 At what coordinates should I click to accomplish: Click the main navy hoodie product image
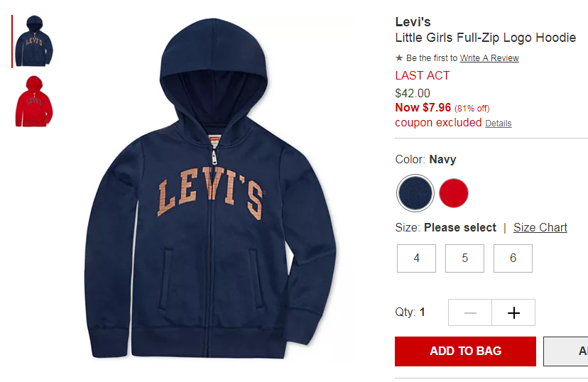tap(211, 189)
